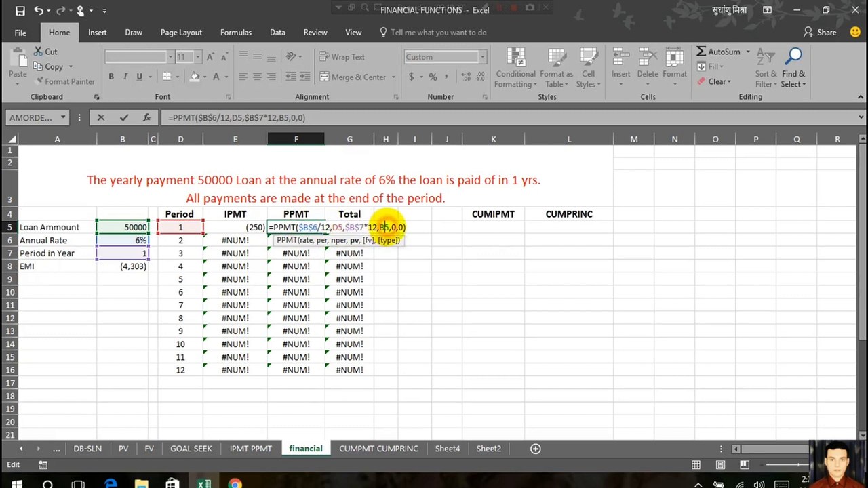Open Cell Styles gallery
The width and height of the screenshot is (868, 488).
tap(588, 68)
